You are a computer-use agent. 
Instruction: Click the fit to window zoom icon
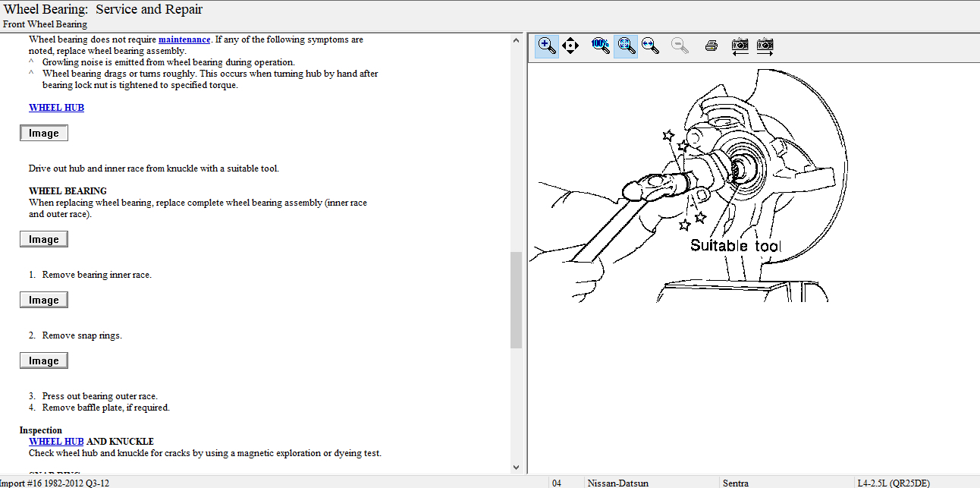pos(626,46)
